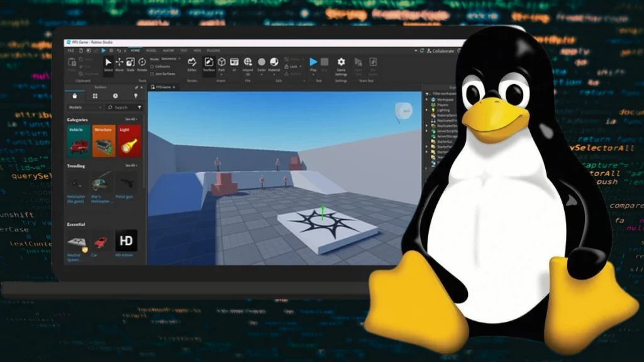Viewport: 644px width, 362px height.
Task: Expand the Lighting tree node
Action: 427,111
